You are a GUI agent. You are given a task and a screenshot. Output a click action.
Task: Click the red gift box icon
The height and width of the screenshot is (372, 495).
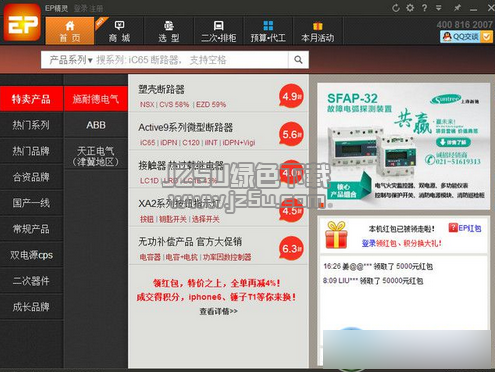(x=336, y=235)
